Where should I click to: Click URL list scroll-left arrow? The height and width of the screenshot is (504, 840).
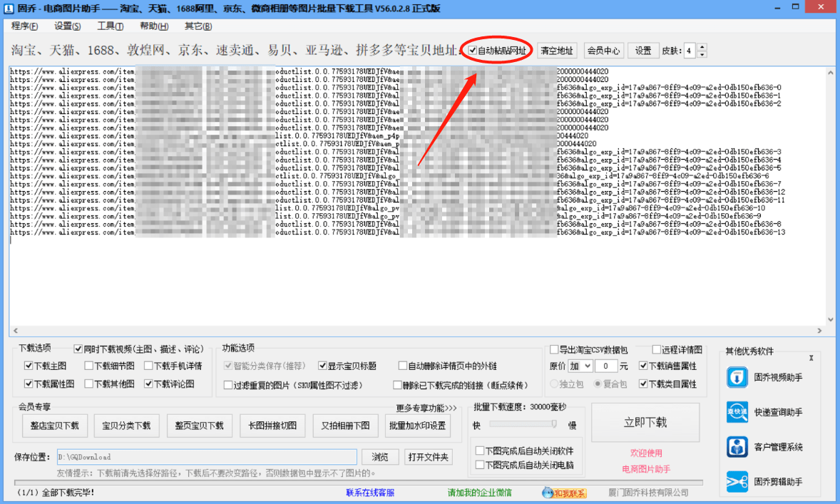point(16,331)
